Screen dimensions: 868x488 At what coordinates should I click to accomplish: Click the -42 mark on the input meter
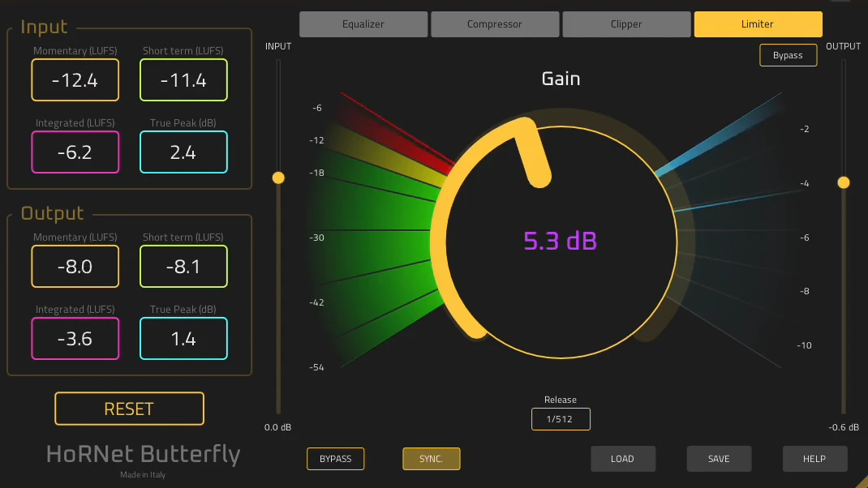tap(316, 302)
